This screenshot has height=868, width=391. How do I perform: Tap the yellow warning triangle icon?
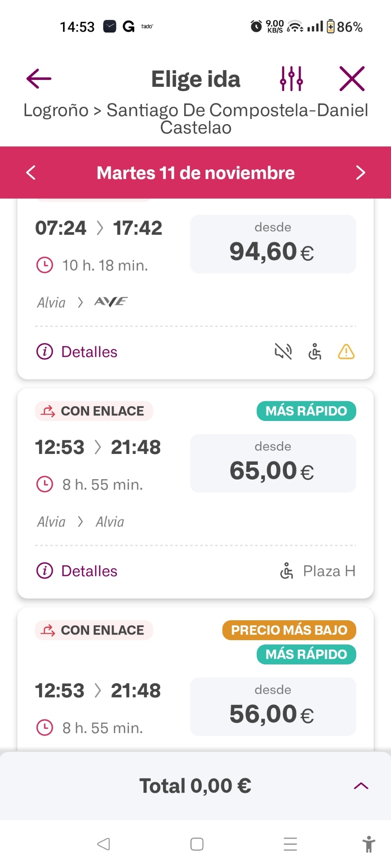(x=346, y=352)
